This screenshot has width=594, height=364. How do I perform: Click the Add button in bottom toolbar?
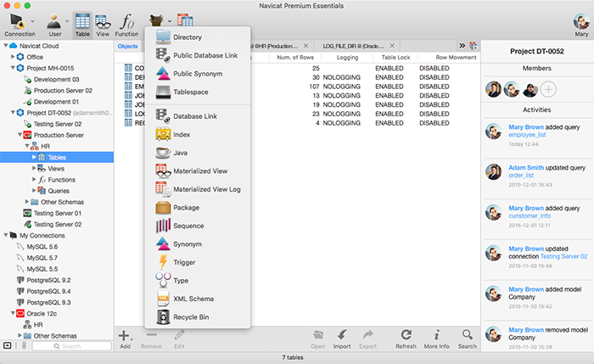[x=125, y=339]
